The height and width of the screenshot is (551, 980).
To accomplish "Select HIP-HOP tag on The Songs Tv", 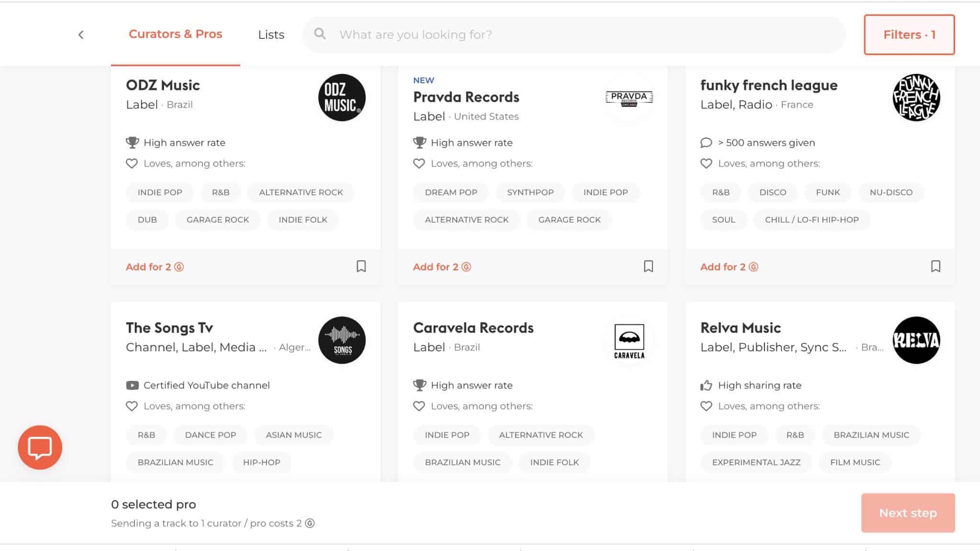I will 262,462.
